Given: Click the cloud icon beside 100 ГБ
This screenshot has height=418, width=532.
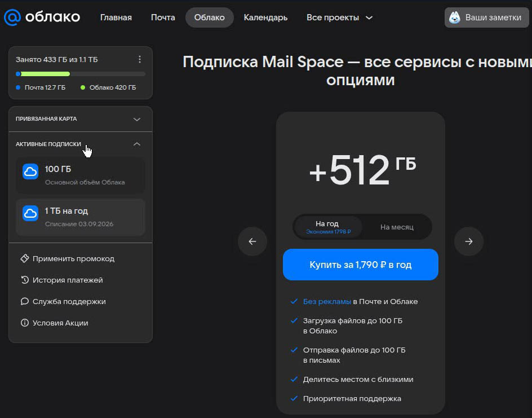Looking at the screenshot, I should (x=30, y=171).
